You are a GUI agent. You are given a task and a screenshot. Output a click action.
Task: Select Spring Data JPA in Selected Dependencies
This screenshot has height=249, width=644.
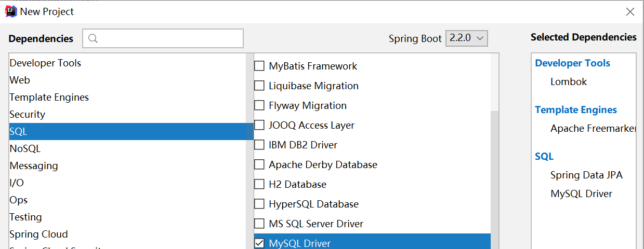point(586,175)
